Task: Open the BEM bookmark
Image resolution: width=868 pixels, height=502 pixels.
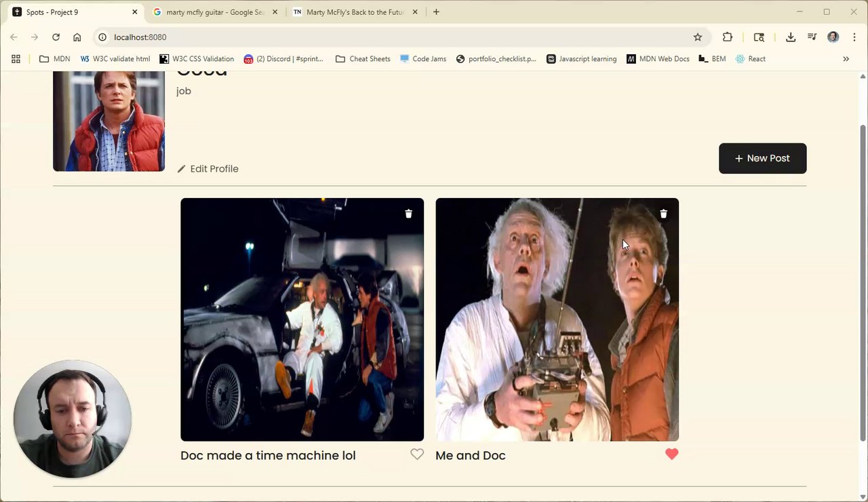Action: pos(712,59)
